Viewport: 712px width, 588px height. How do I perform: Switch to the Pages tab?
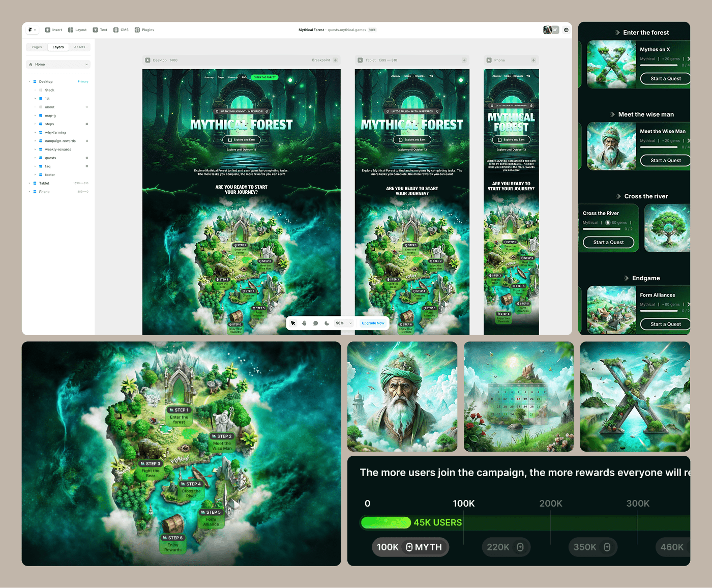pos(37,47)
